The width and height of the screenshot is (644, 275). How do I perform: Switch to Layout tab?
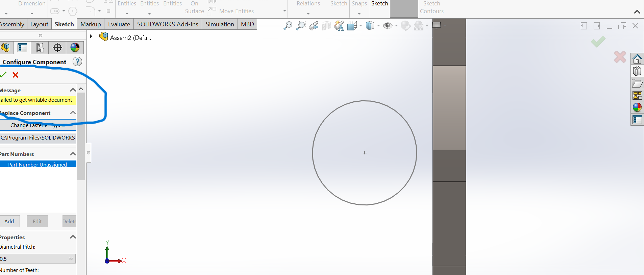(39, 24)
